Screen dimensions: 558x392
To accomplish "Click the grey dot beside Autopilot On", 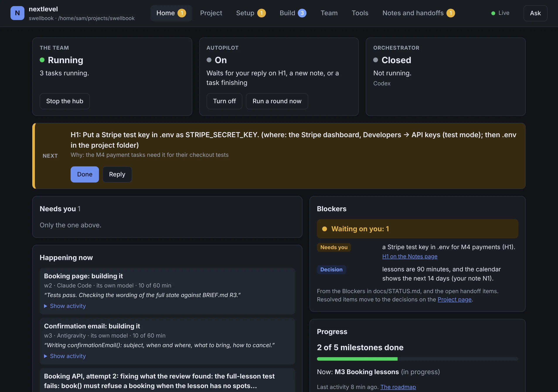I will pos(209,60).
